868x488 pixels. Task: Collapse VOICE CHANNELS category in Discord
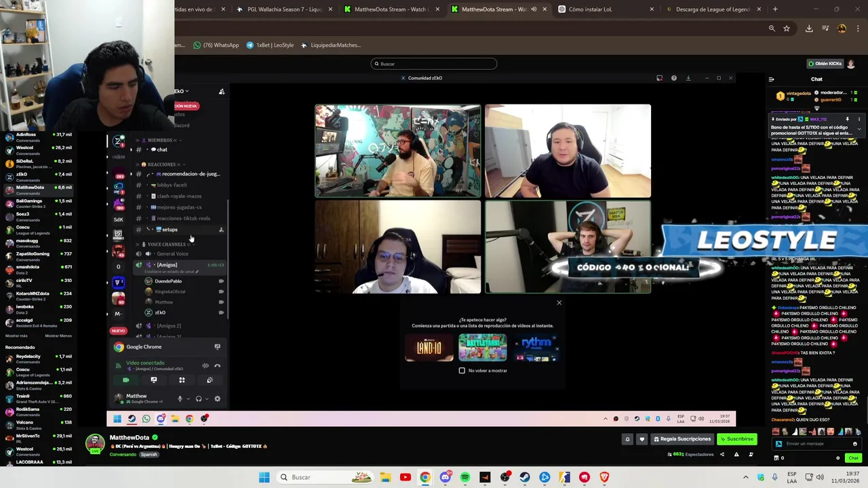pos(165,244)
